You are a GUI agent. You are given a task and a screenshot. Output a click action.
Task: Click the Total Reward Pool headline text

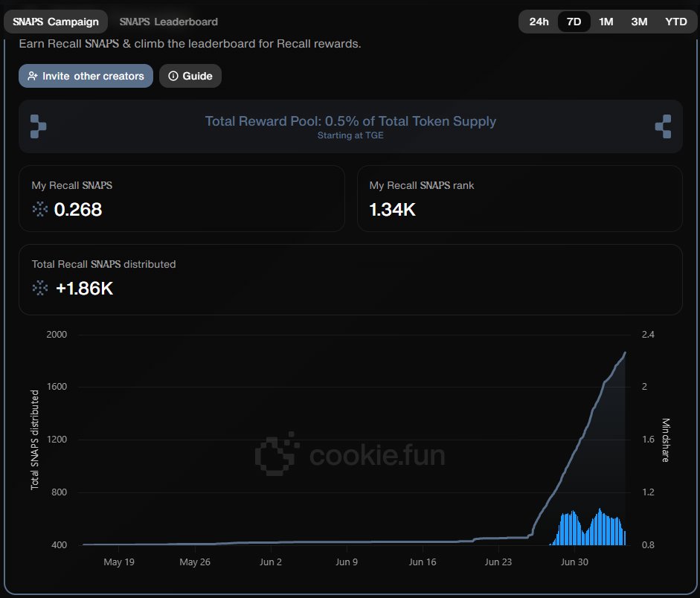click(350, 121)
